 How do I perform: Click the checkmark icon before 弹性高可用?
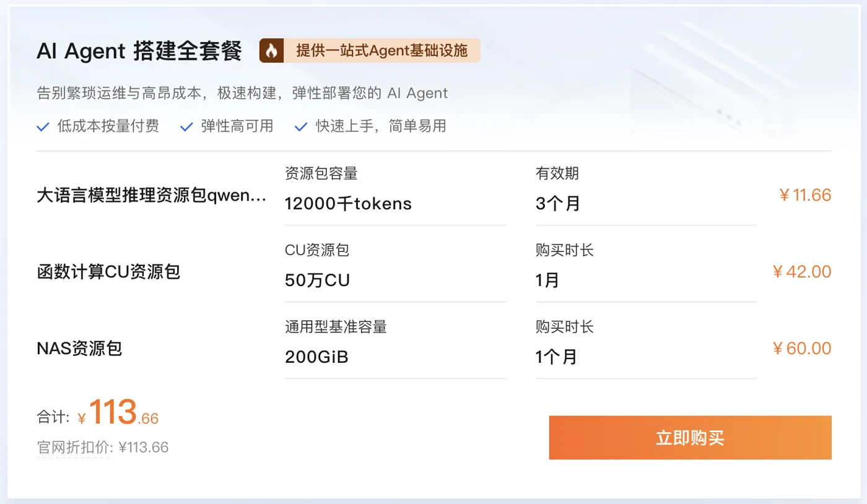[x=186, y=126]
